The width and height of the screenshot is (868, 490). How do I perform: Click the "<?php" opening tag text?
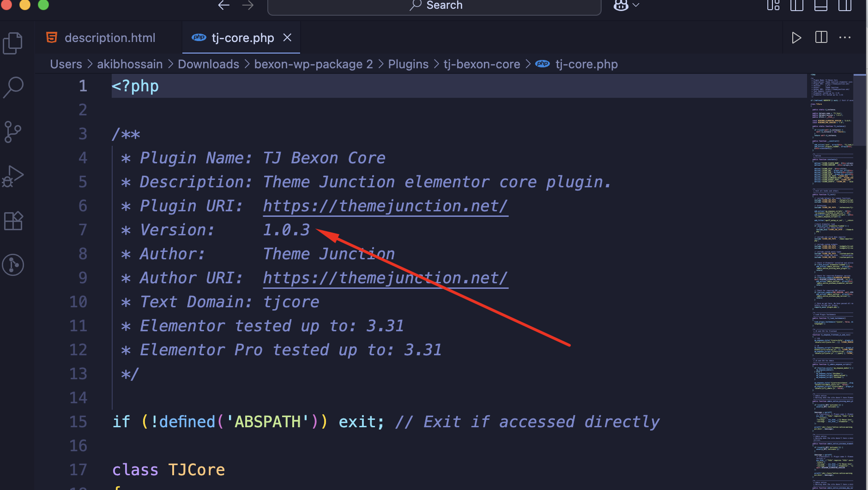click(x=135, y=86)
